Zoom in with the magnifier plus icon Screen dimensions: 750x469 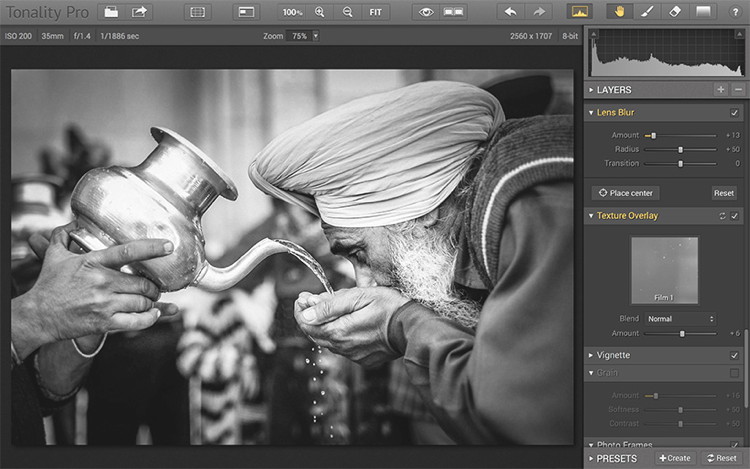320,12
